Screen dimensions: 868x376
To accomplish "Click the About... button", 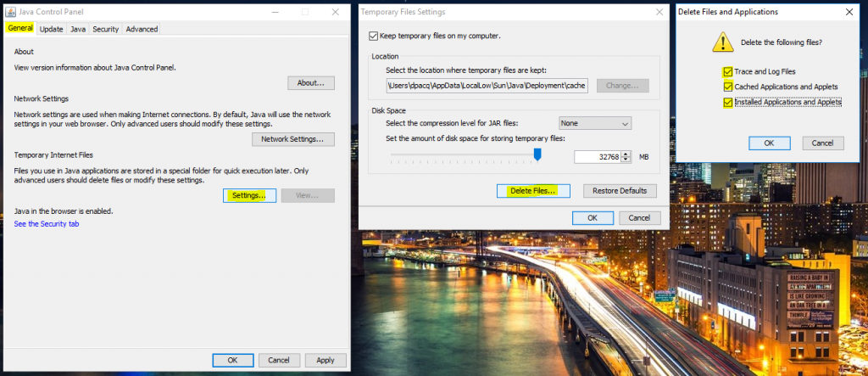I will 311,82.
